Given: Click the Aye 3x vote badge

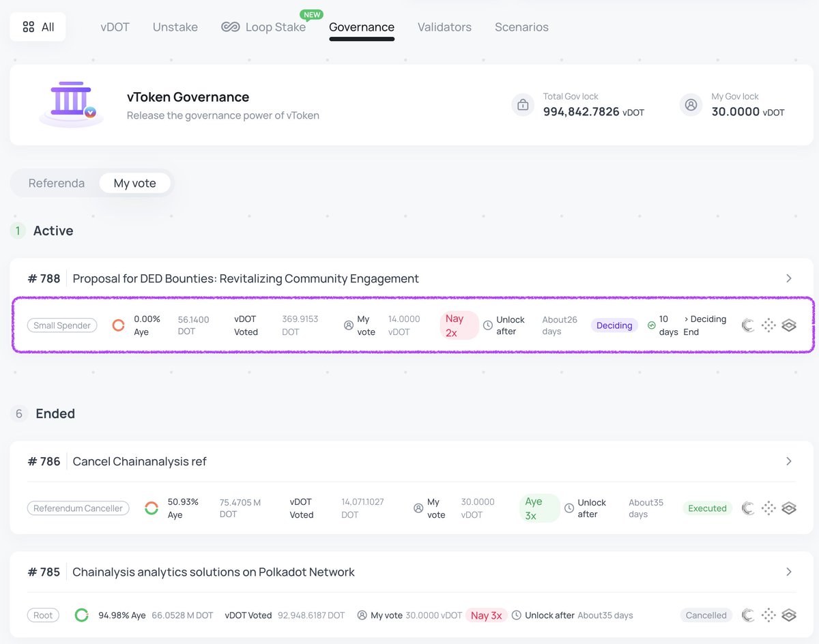Looking at the screenshot, I should 539,508.
